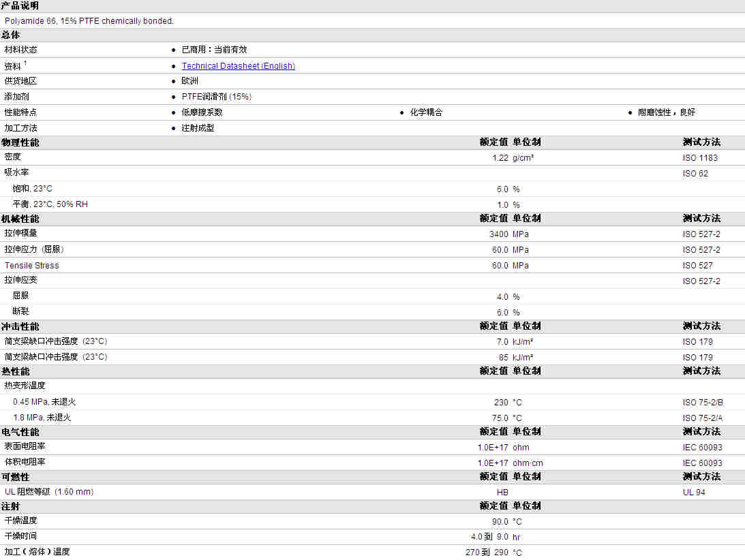Click the 拉伸模量 row label
The width and height of the screenshot is (745, 560).
pos(21,234)
